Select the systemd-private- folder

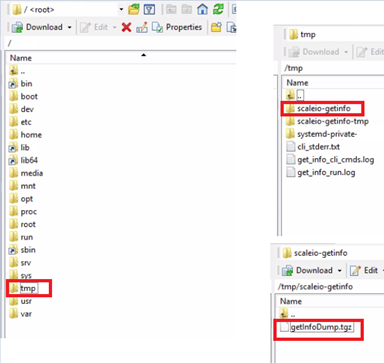[x=321, y=134]
